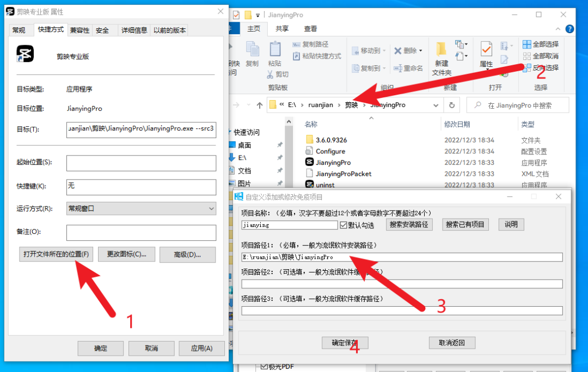Switch to the 常规 tab
The image size is (588, 372).
click(19, 30)
